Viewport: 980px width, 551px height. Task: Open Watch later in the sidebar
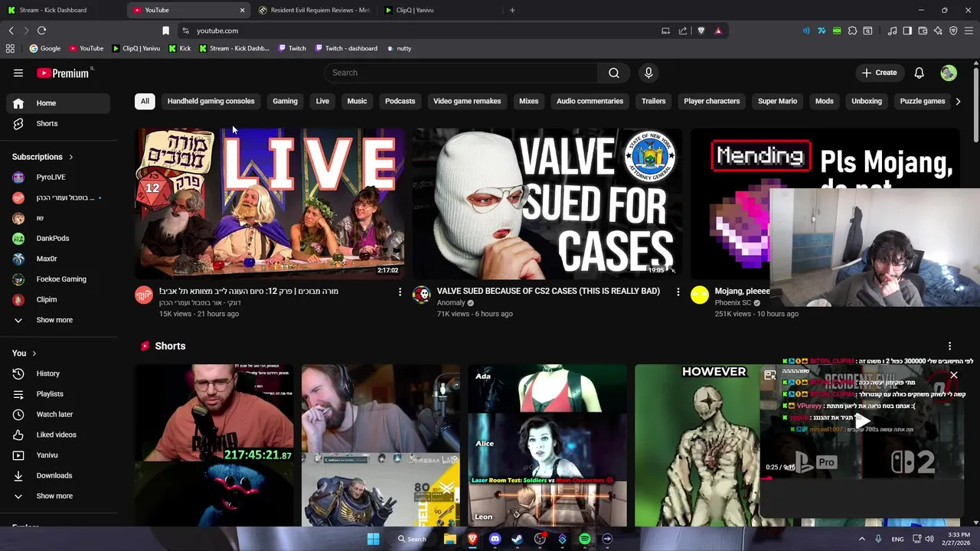(58, 414)
